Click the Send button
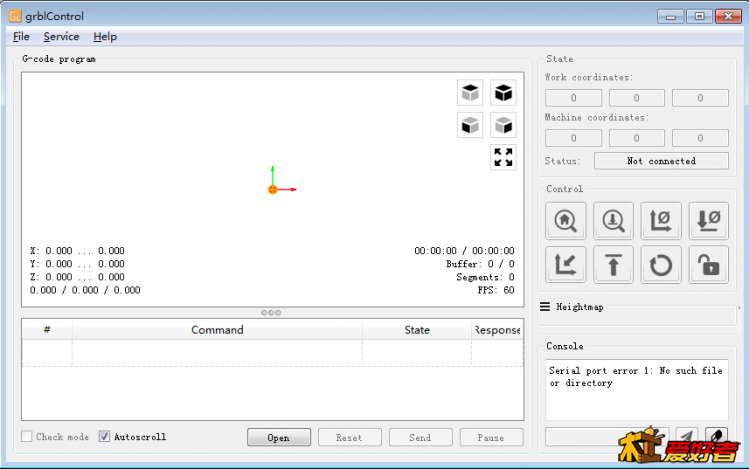The height and width of the screenshot is (469, 749). (420, 437)
